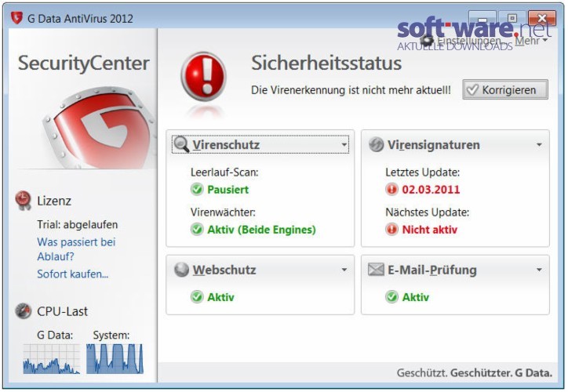Click the 'Trial: abgelaufen' license text

[77, 224]
